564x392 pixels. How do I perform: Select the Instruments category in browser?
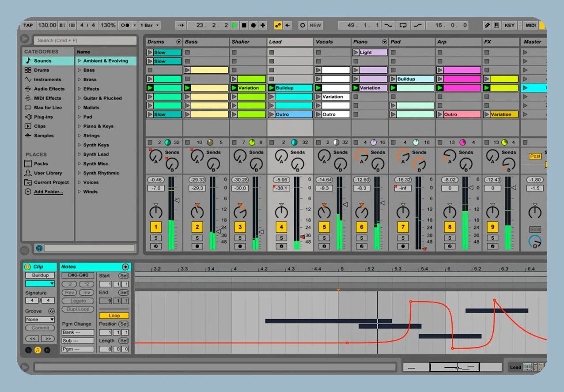coord(48,79)
